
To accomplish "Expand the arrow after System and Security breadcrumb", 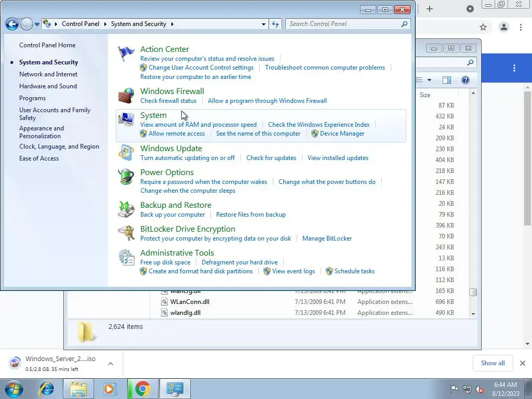I will click(172, 24).
